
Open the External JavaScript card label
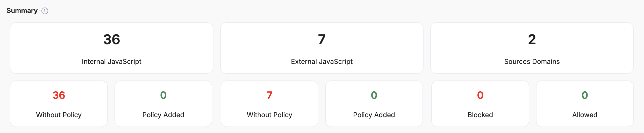(x=322, y=62)
